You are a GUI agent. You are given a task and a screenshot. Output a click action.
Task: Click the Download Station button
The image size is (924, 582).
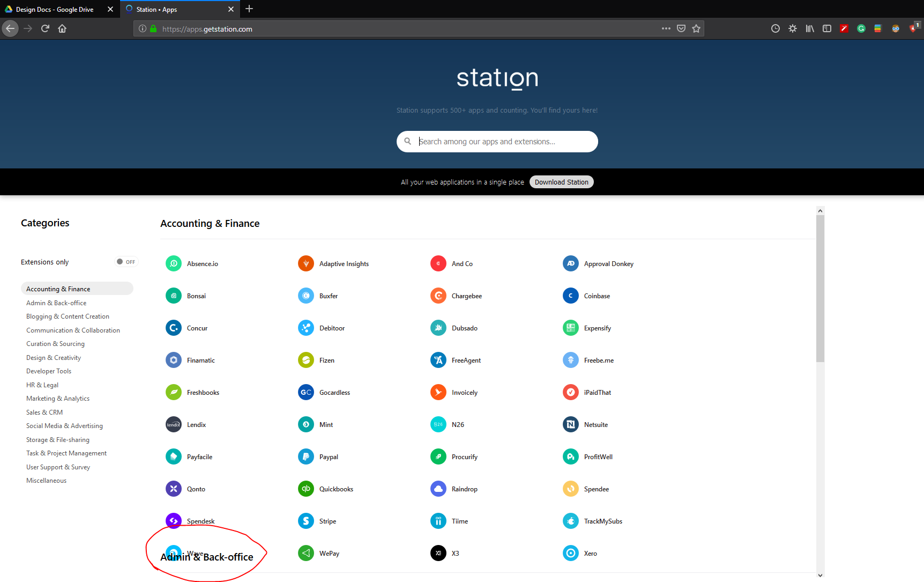(x=561, y=182)
